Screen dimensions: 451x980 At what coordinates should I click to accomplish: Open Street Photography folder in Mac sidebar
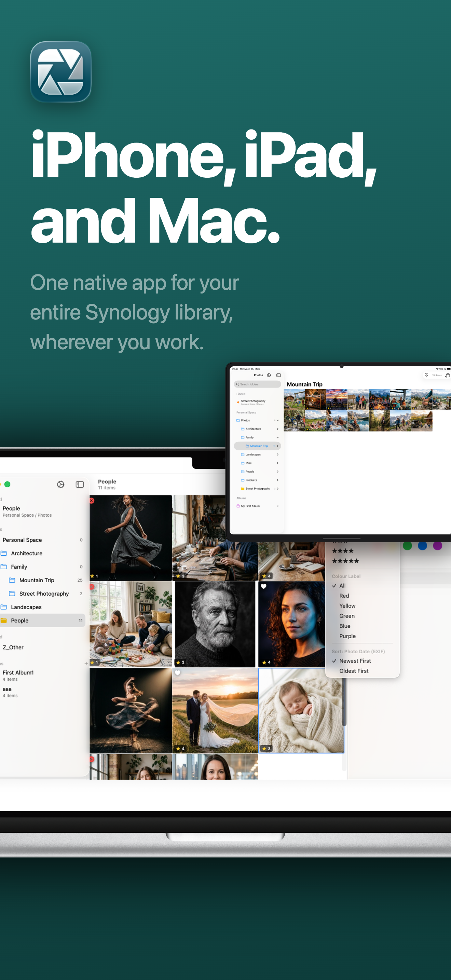[x=43, y=594]
